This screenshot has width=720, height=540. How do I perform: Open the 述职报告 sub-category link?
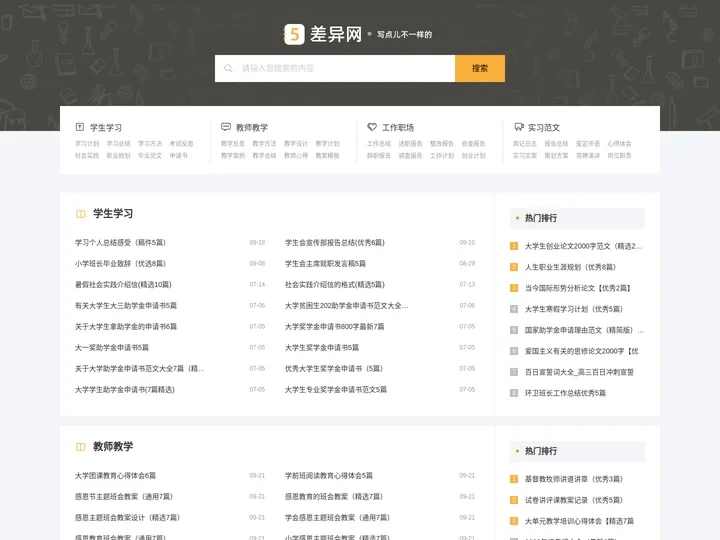(410, 144)
